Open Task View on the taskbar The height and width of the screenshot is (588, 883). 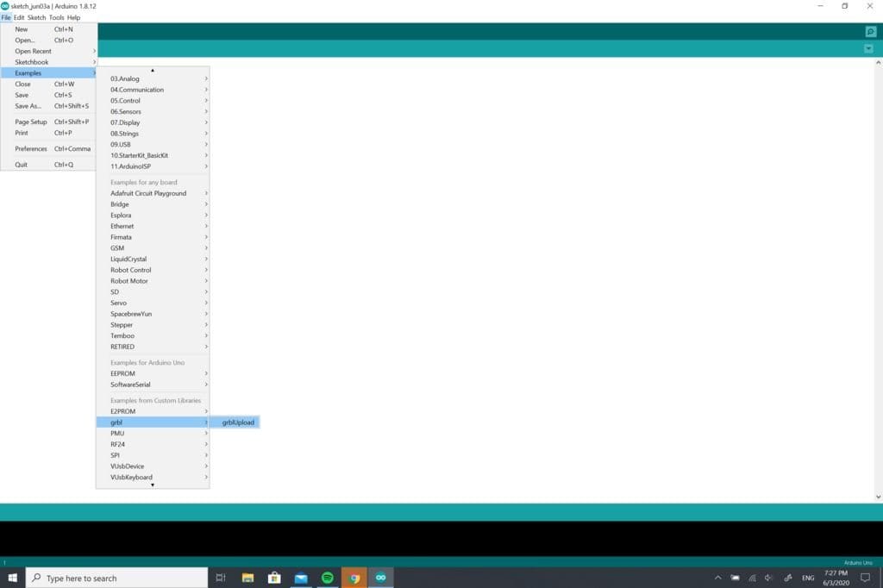point(221,578)
